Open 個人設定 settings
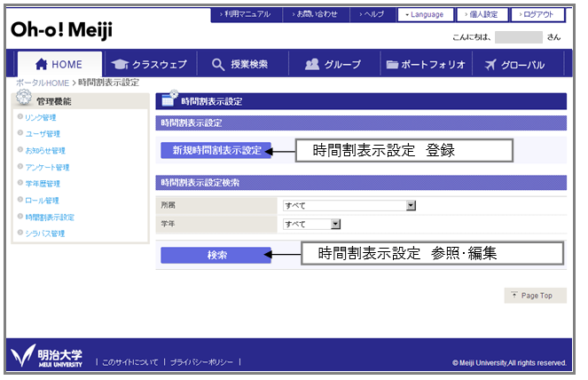The width and height of the screenshot is (588, 380). pos(482,14)
